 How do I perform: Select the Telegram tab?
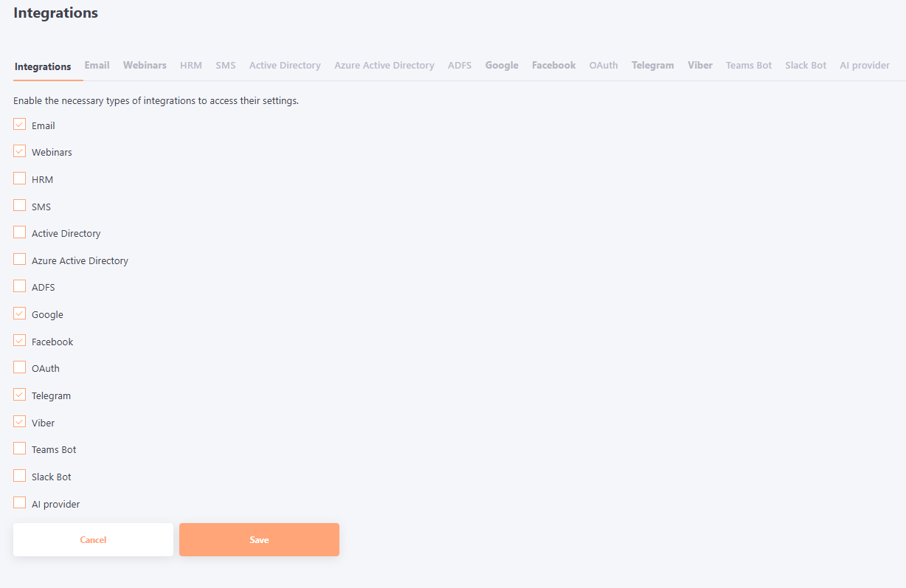click(x=652, y=66)
